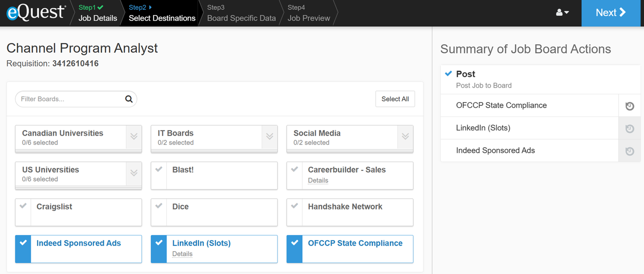Click the history clock icon beside OFCCP State Compliance
Screen dimensions: 644x274
click(x=629, y=106)
